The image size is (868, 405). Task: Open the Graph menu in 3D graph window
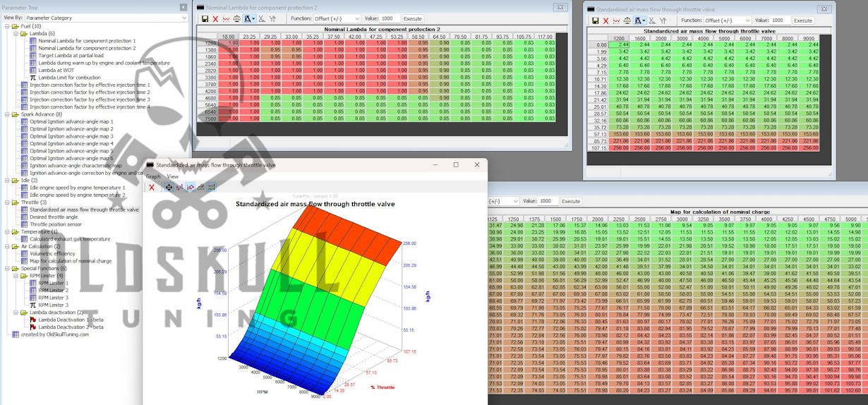(153, 176)
